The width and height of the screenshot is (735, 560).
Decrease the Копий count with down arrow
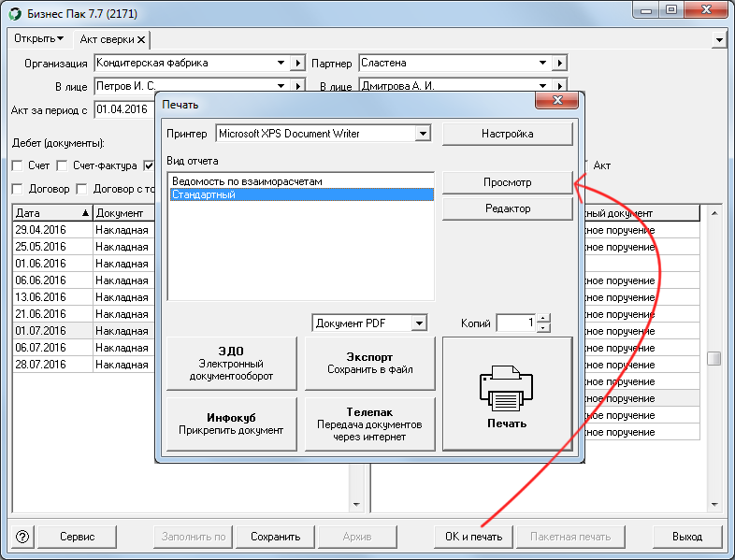542,327
